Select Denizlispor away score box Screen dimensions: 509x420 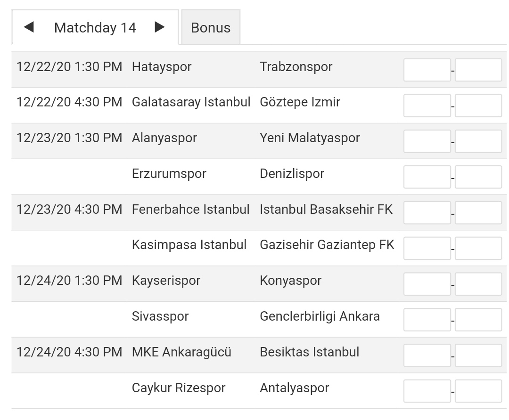tap(478, 177)
